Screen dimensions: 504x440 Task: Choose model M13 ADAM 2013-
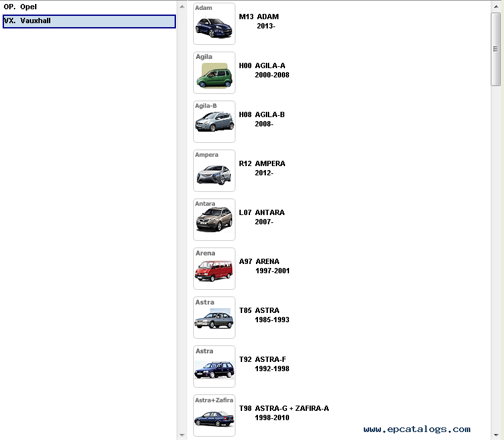259,21
